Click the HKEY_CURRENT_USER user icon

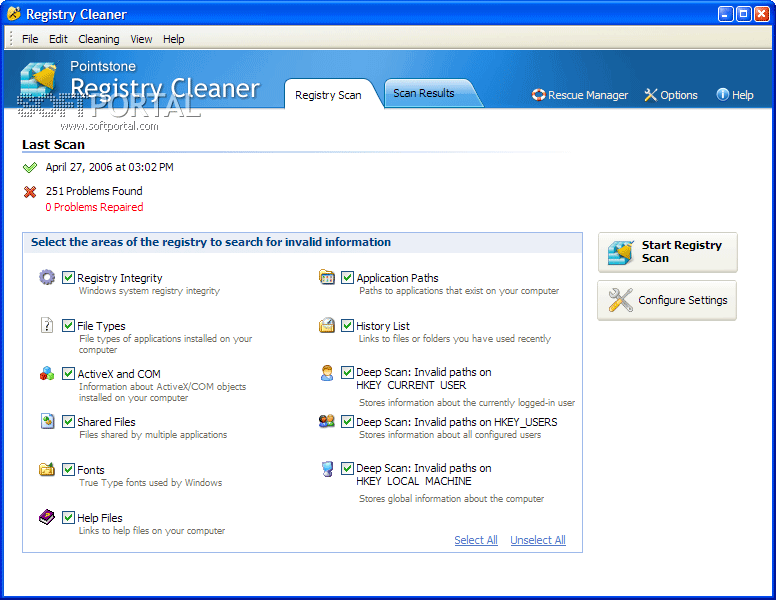tap(327, 373)
